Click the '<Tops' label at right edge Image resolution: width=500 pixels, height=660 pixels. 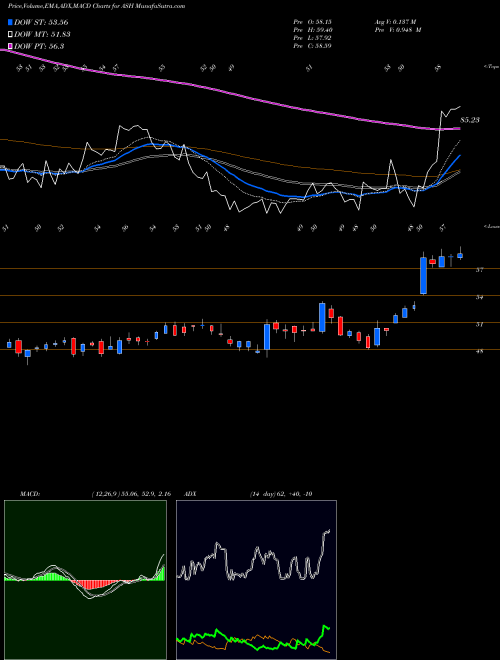tap(491, 67)
